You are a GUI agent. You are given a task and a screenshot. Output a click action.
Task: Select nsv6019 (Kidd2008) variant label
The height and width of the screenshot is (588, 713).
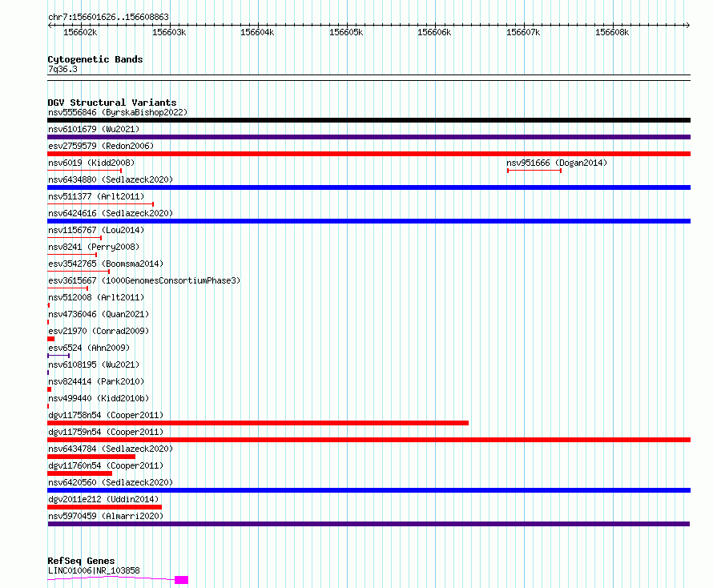(x=91, y=163)
